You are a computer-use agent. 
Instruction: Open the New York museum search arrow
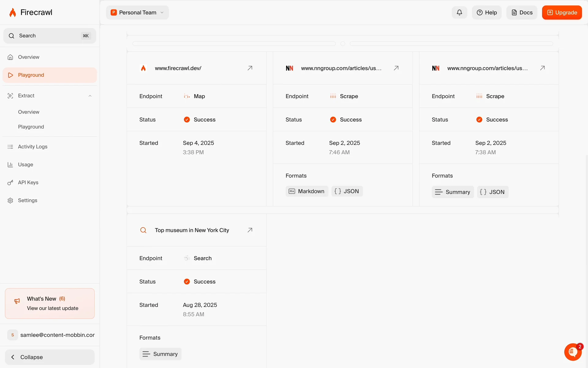pos(250,230)
